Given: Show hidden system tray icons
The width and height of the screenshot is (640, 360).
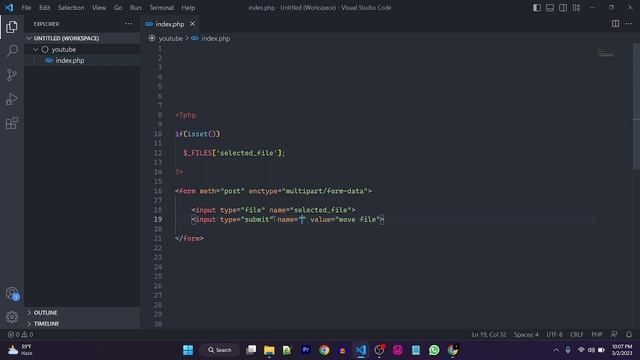Looking at the screenshot, I should point(556,350).
